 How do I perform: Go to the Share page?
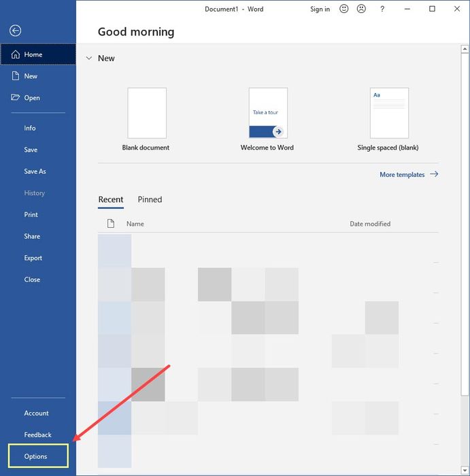32,236
